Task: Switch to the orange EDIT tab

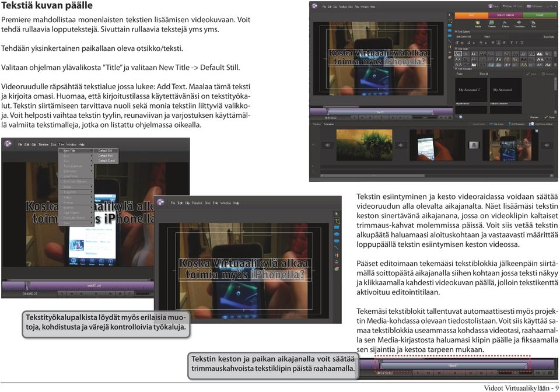Action: tap(471, 15)
